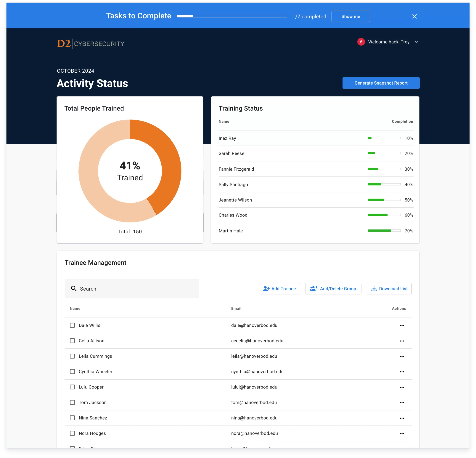This screenshot has width=476, height=458.
Task: Click the orange trained segment of the donut chart
Action: (x=165, y=163)
